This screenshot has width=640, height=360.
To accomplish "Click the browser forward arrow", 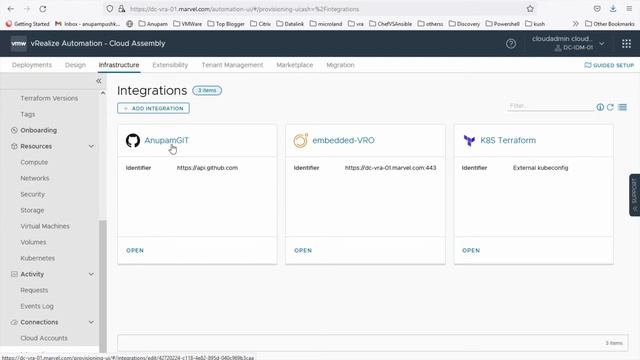I will [x=27, y=9].
